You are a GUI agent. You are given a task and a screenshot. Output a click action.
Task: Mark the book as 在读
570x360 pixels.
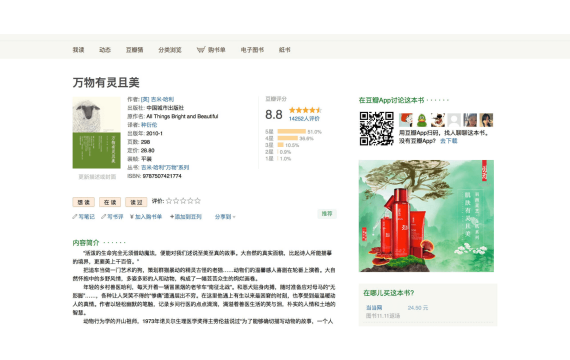tap(110, 202)
